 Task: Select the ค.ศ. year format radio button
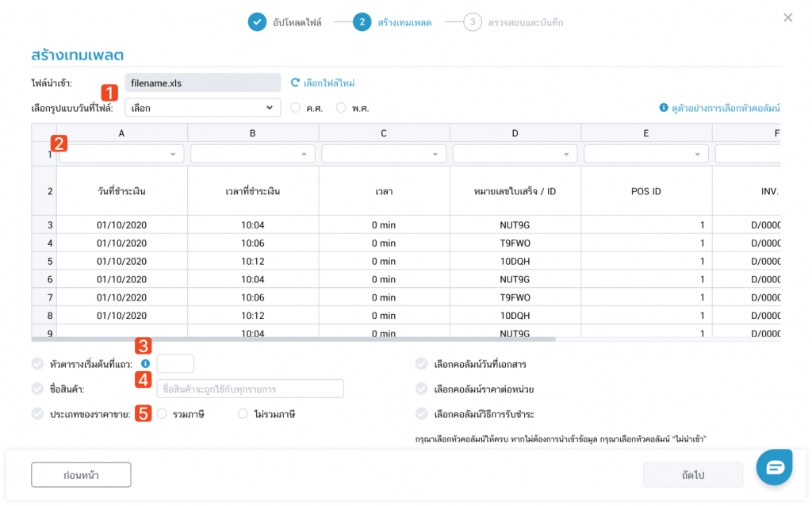295,108
